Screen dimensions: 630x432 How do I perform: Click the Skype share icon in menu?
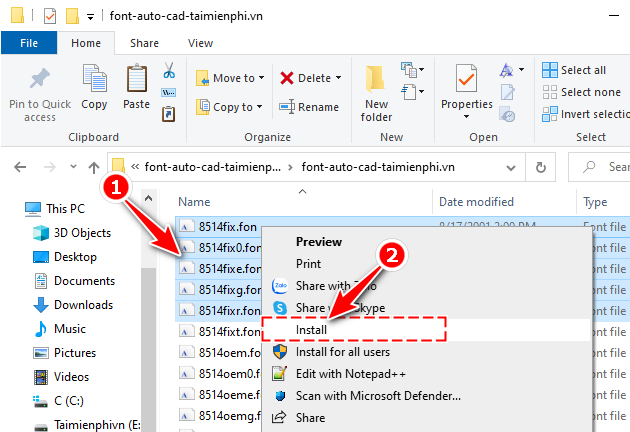[x=280, y=308]
